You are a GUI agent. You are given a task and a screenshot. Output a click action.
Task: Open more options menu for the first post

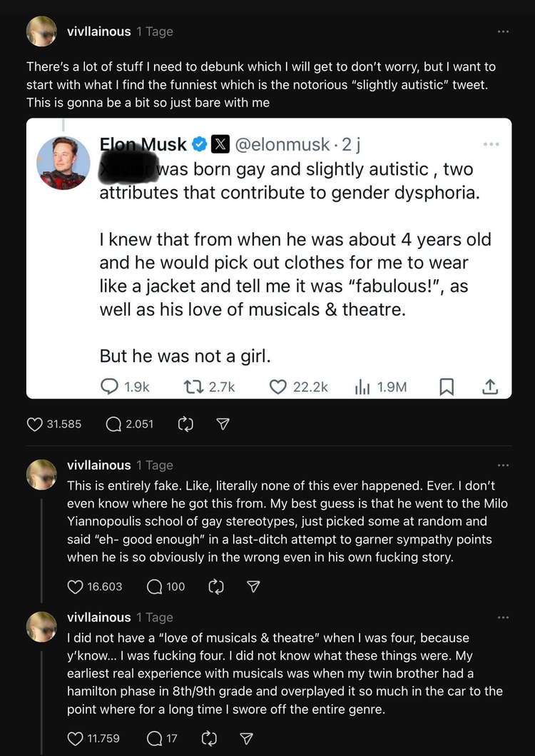pos(504,31)
